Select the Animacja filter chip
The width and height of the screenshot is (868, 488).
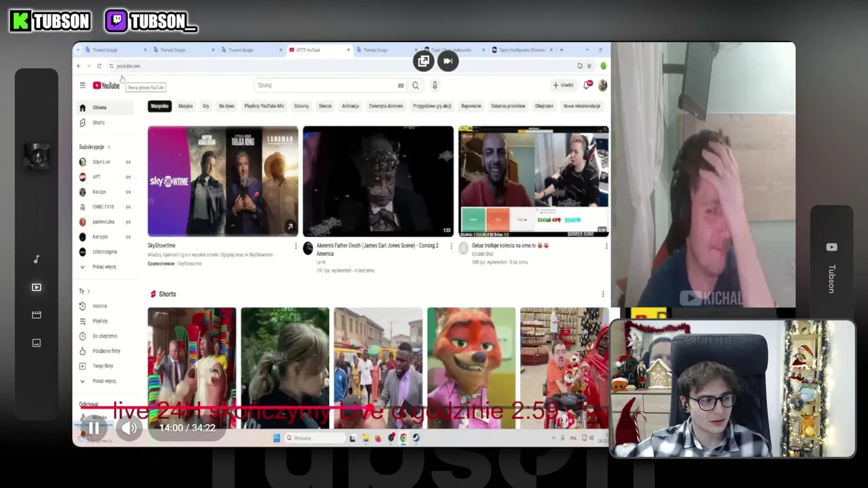pos(350,106)
